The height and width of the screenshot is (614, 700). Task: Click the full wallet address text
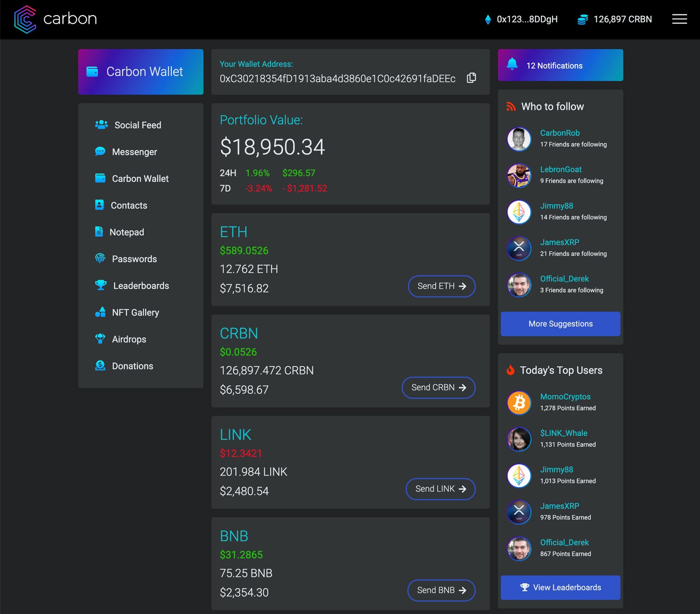(x=337, y=78)
